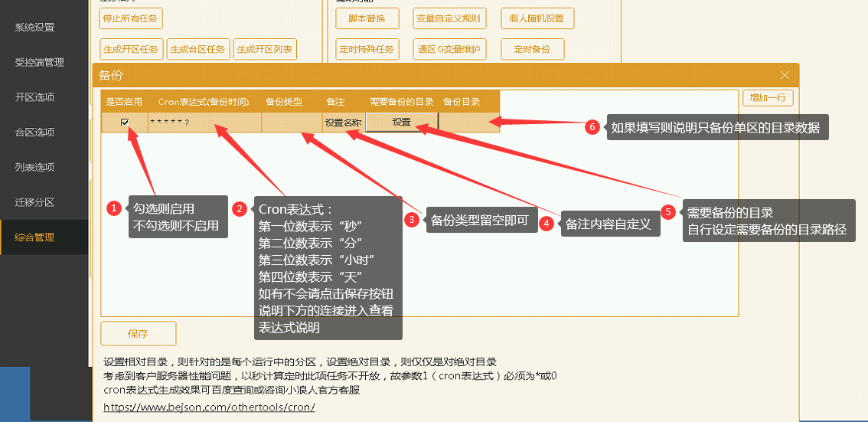Click the 设置名称 remark cell
This screenshot has height=422, width=868.
(x=343, y=123)
